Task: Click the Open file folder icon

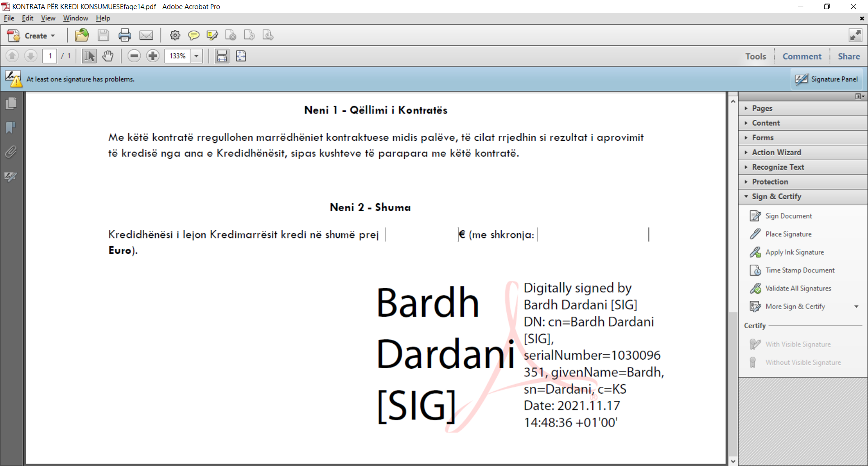Action: 82,35
